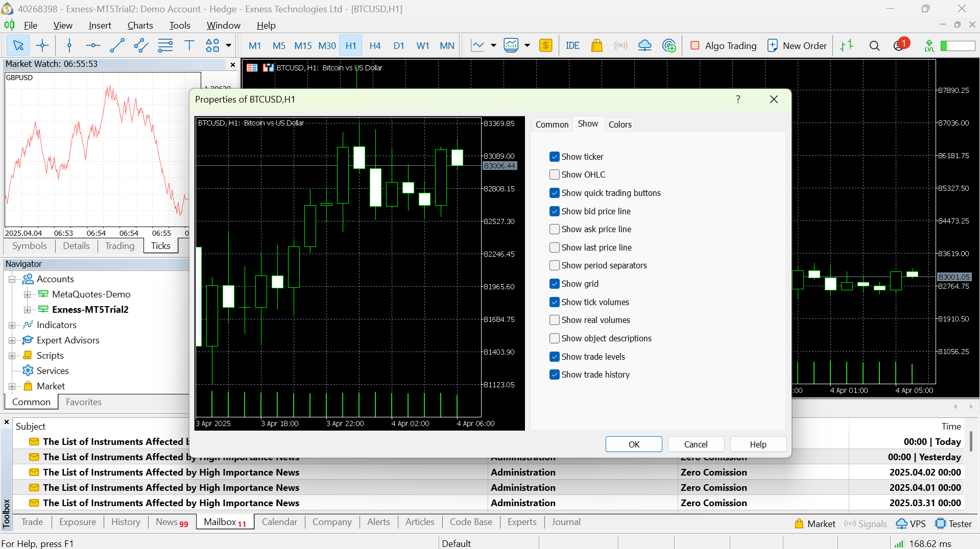Expand Exness-MT5Trial2 account node

28,310
